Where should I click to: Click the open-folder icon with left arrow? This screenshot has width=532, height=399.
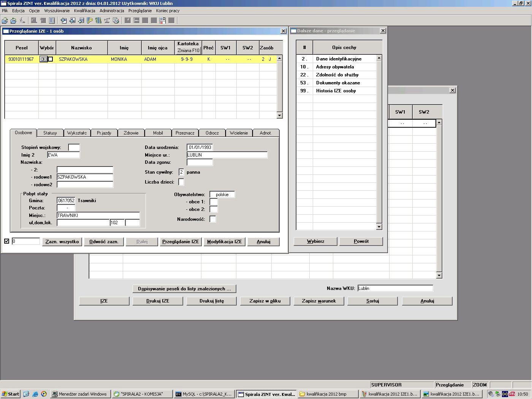tap(13, 21)
